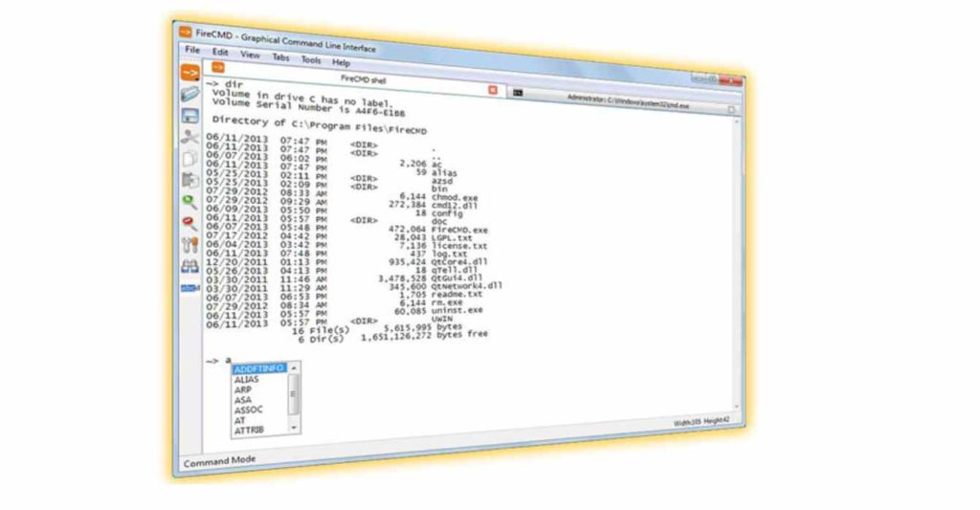Click the FireCMD.exe file name in listing
This screenshot has height=510, width=980.
pos(459,230)
